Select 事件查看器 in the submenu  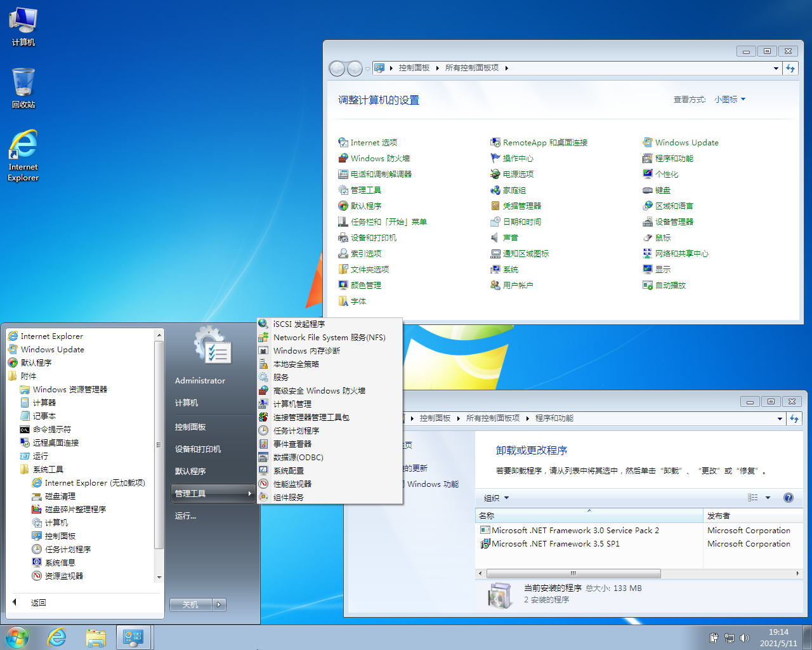click(x=292, y=444)
